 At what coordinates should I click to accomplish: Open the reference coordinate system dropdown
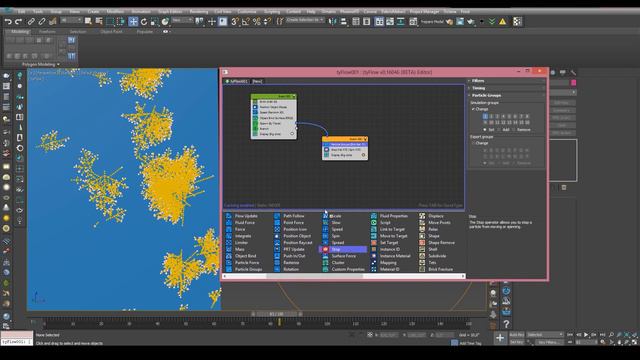click(x=182, y=20)
